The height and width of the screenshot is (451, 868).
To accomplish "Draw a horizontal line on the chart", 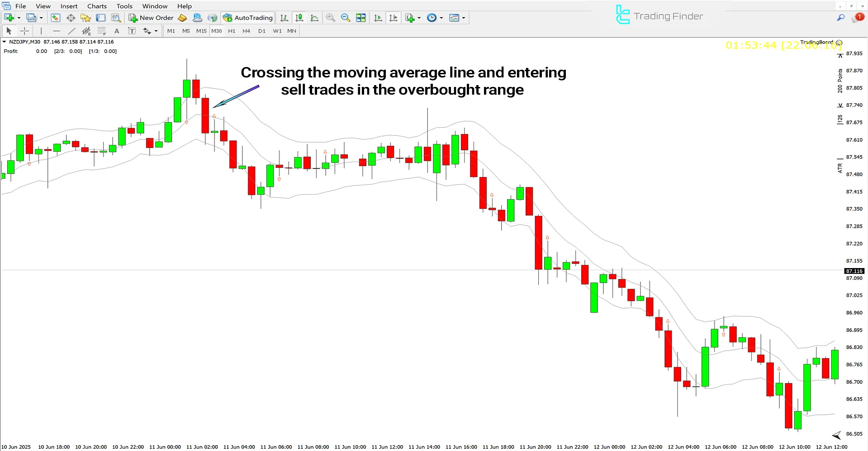I will (57, 31).
